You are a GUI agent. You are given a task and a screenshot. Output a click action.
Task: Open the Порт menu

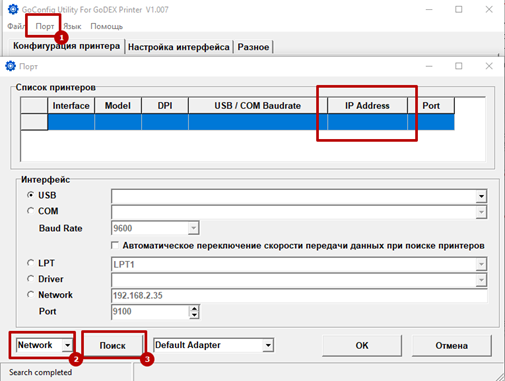click(45, 26)
